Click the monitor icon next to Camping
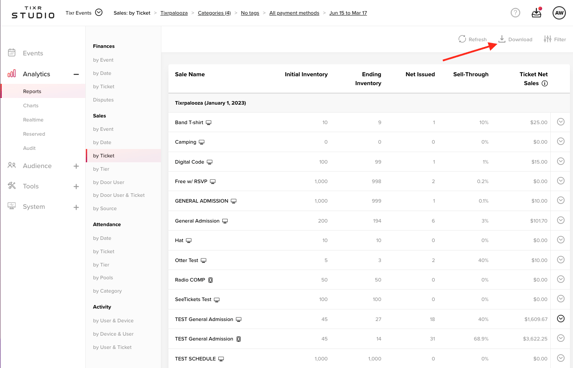Screen dimensions: 573x368 (202, 142)
